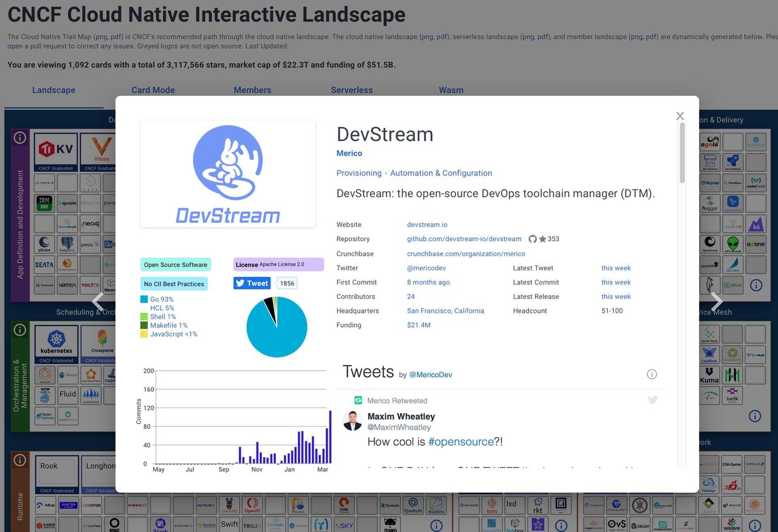Click the Twitter bird icon on Merico's retweet

point(653,400)
